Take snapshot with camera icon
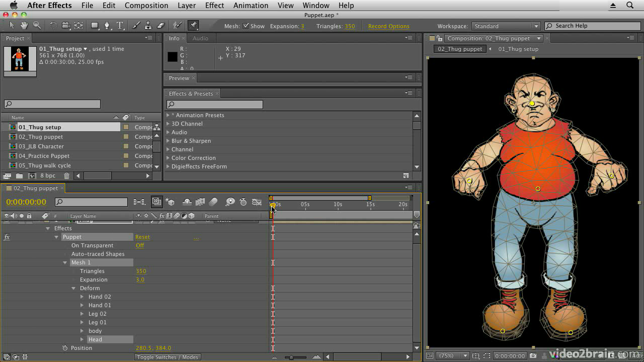The height and width of the screenshot is (362, 644). click(x=533, y=356)
